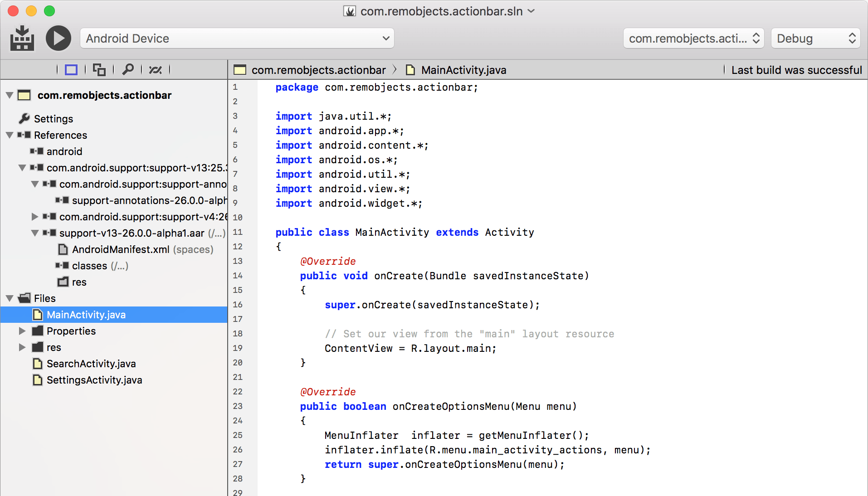This screenshot has width=868, height=496.
Task: Select the res folder under support-v13 aar
Action: (x=79, y=282)
